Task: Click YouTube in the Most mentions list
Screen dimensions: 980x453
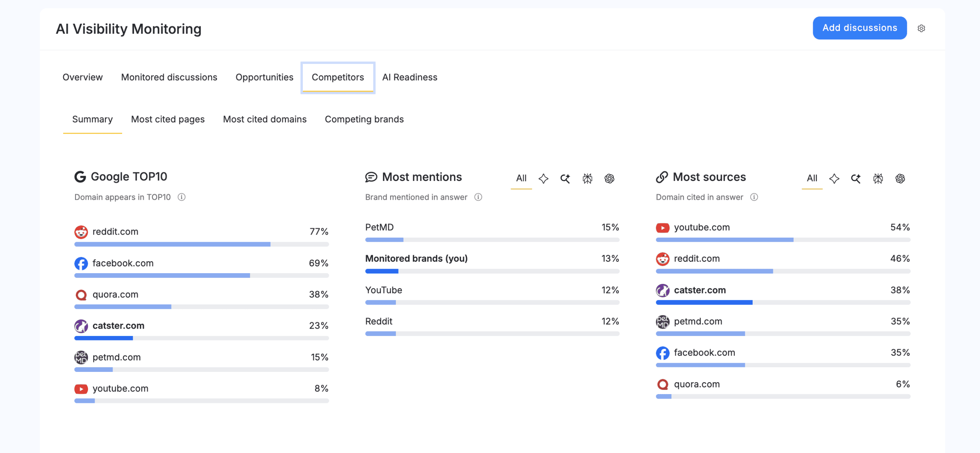Action: point(384,290)
